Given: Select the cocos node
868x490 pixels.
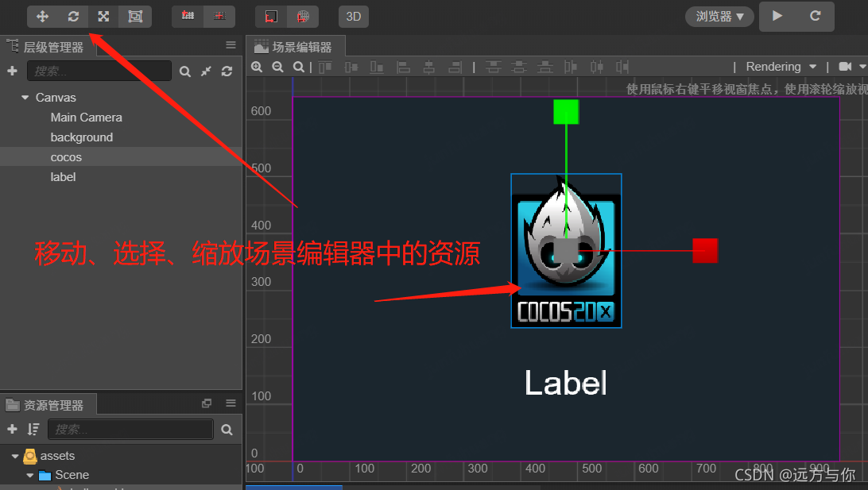Looking at the screenshot, I should (x=66, y=157).
